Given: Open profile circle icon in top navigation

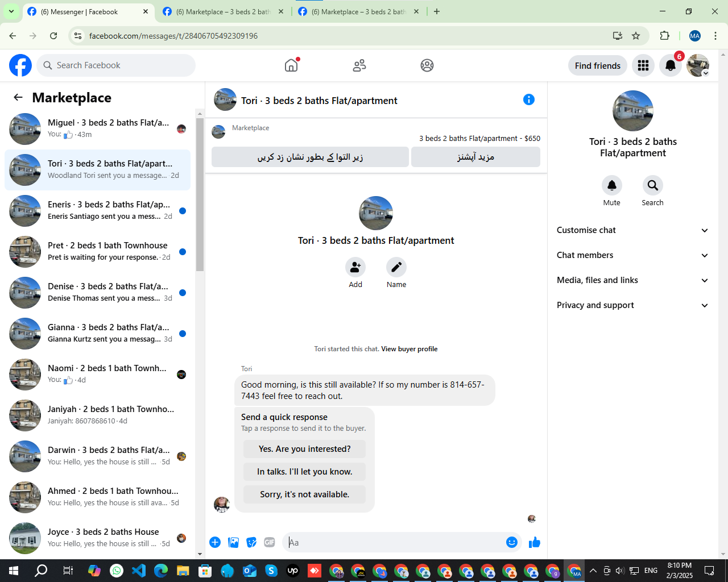Looking at the screenshot, I should click(427, 65).
